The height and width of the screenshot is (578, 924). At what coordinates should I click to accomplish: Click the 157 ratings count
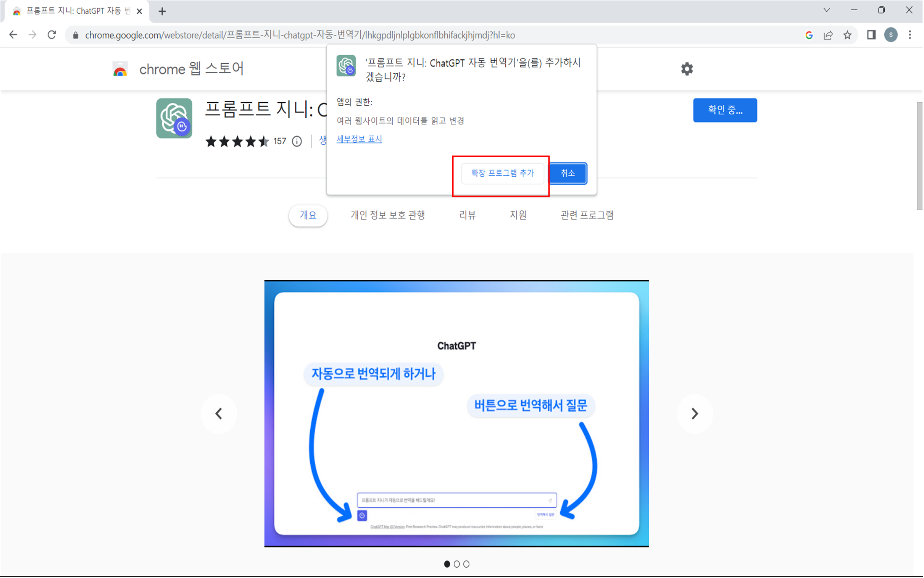[x=280, y=141]
